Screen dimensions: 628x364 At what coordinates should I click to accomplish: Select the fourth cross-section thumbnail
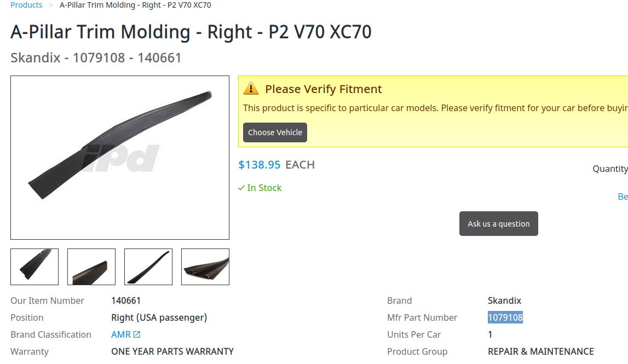coord(205,267)
